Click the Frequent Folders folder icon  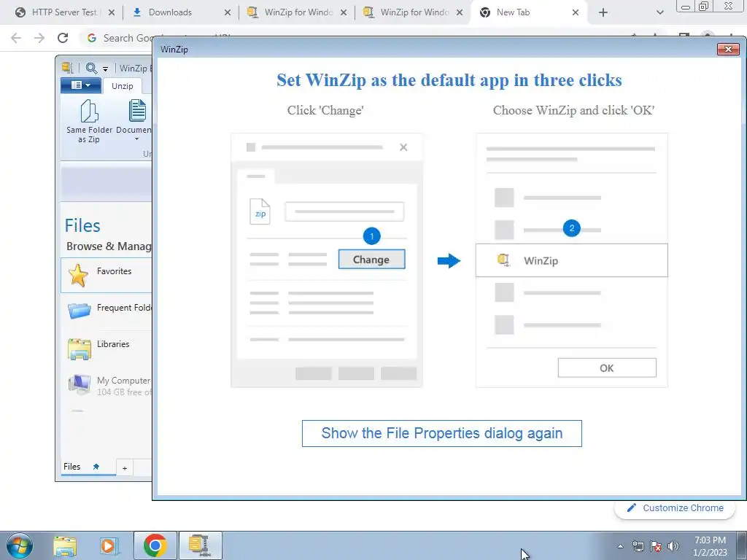pyautogui.click(x=79, y=311)
